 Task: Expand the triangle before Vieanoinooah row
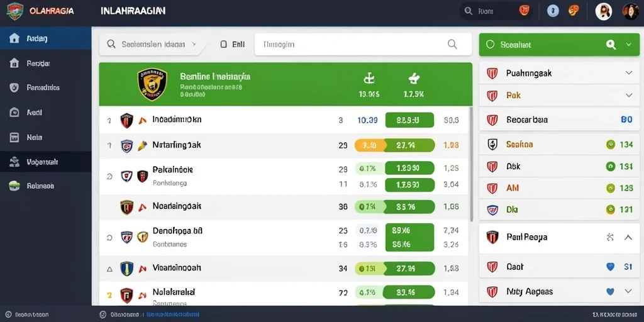click(x=109, y=269)
